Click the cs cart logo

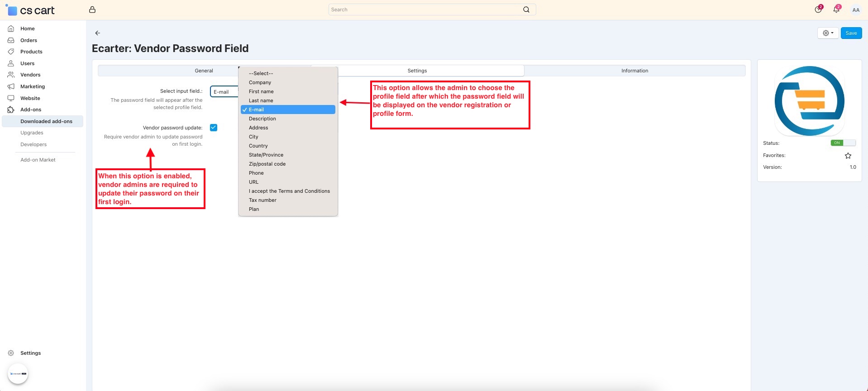coord(30,10)
